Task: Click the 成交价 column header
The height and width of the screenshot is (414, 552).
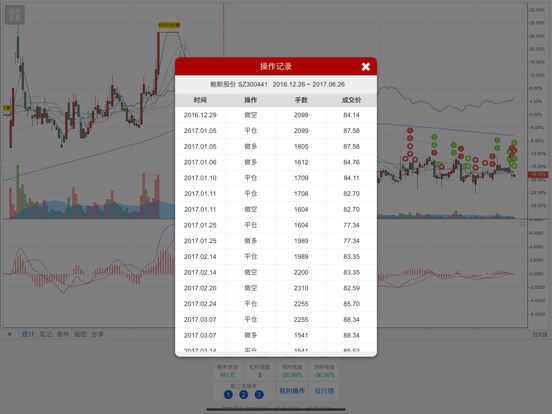Action: [x=351, y=100]
